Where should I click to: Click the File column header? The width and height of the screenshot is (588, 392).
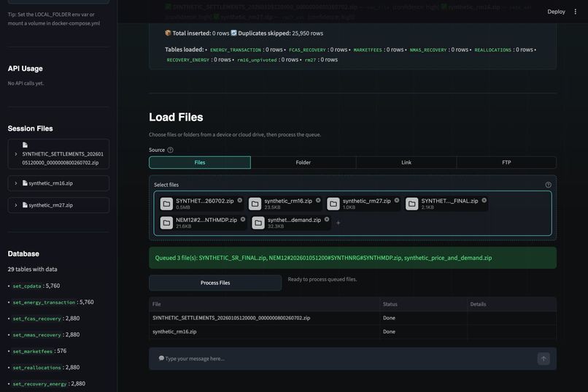tap(264, 304)
